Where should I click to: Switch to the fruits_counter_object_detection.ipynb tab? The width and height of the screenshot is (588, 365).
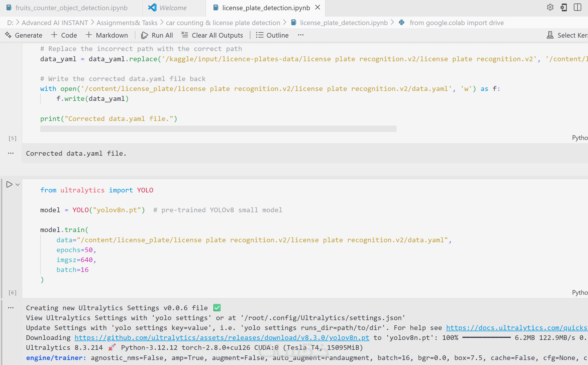(x=71, y=8)
